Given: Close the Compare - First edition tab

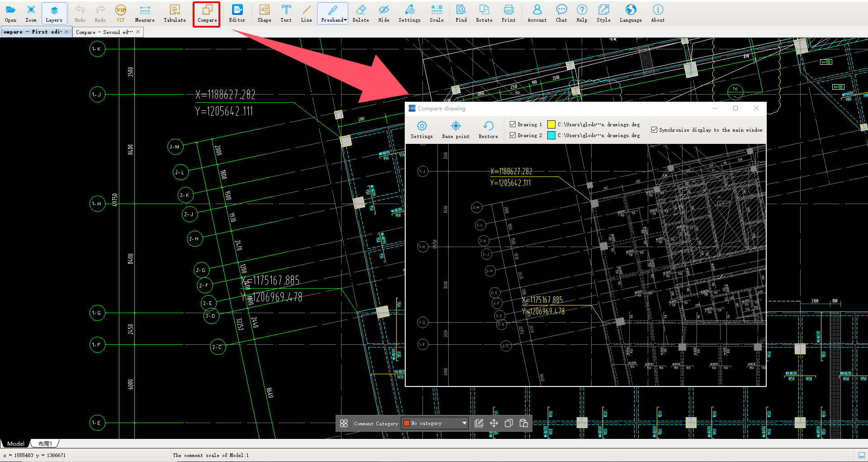Looking at the screenshot, I should pyautogui.click(x=66, y=32).
